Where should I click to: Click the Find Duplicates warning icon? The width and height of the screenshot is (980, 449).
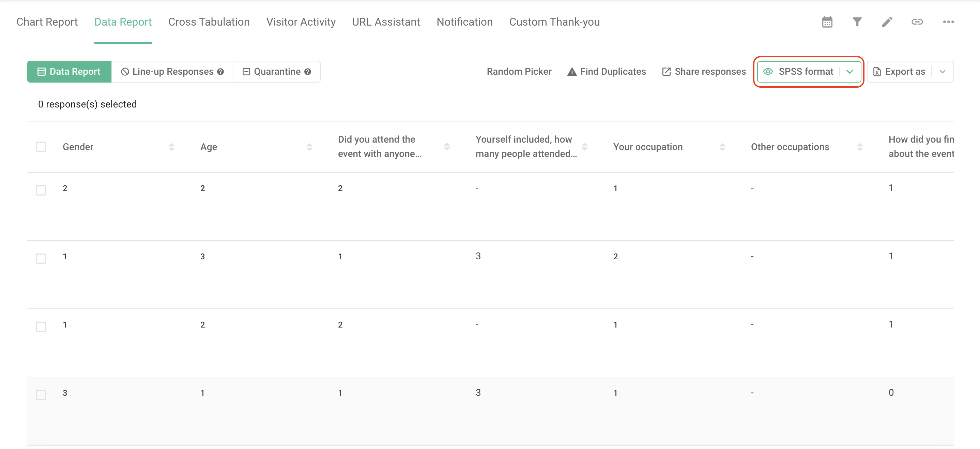tap(572, 71)
